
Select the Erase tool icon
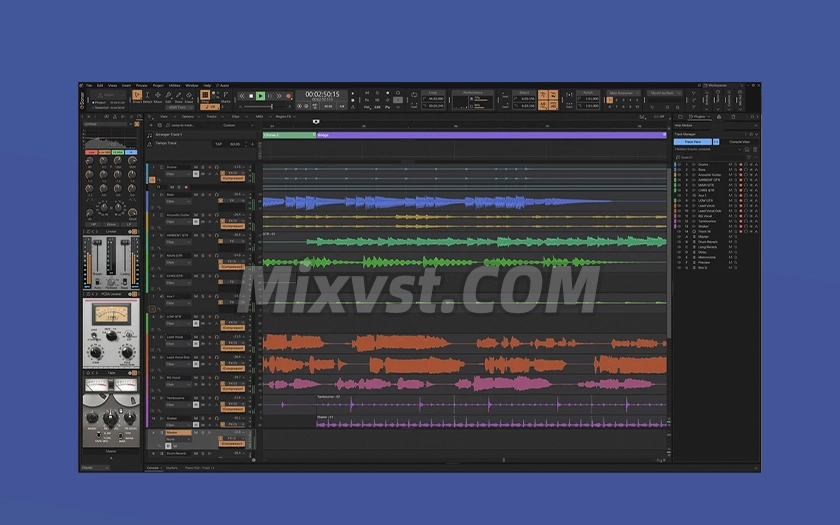[189, 95]
